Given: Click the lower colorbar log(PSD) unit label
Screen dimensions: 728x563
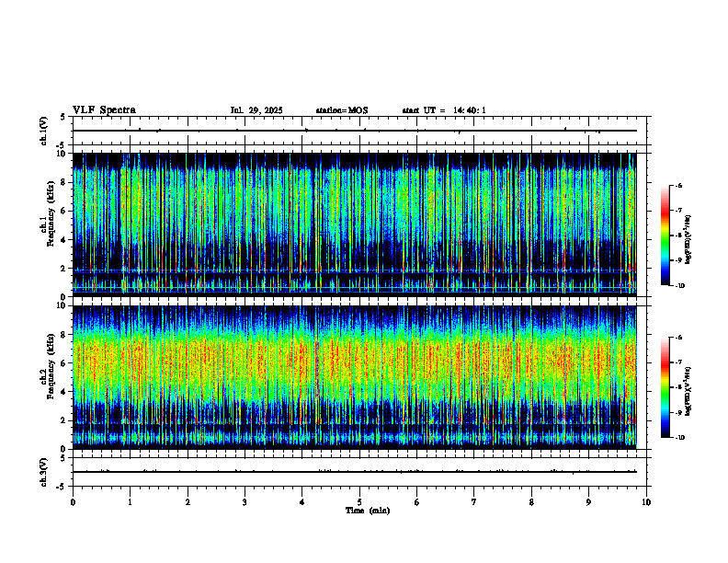Looking at the screenshot, I should [688, 391].
